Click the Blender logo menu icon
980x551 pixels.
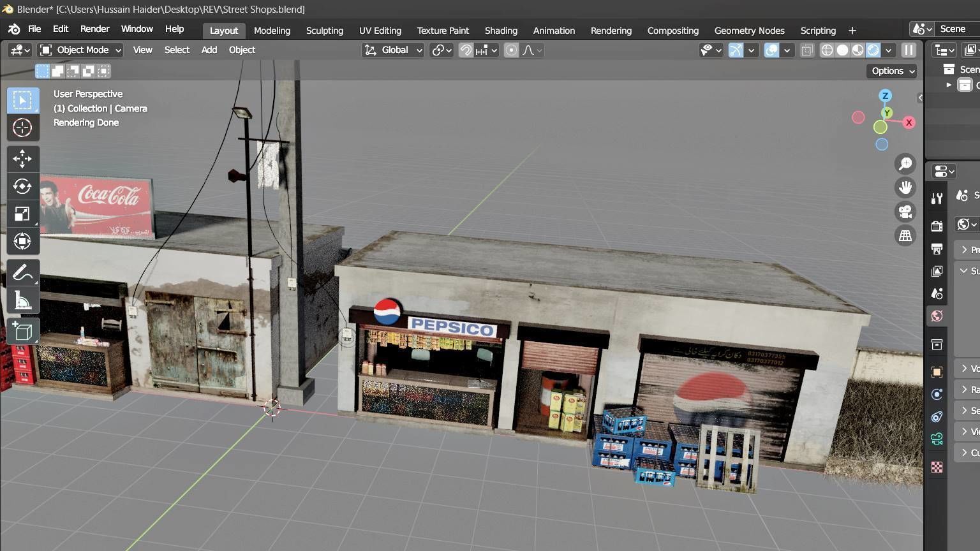pos(14,29)
